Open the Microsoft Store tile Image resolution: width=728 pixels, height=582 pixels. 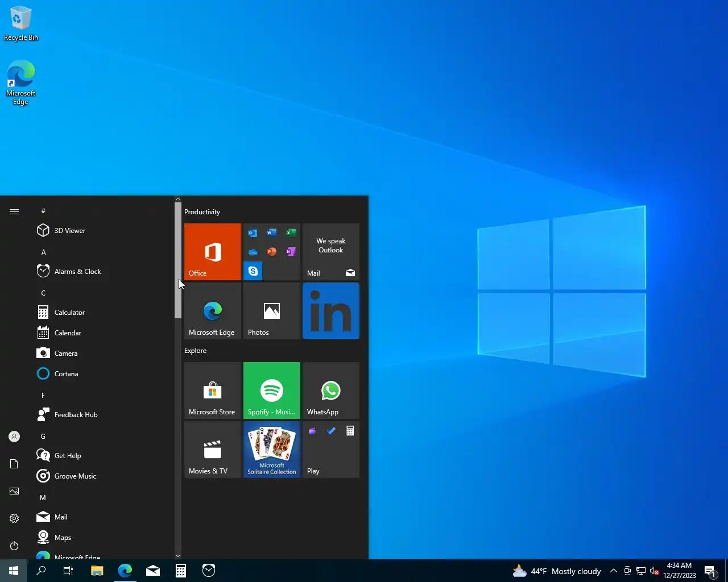(213, 390)
